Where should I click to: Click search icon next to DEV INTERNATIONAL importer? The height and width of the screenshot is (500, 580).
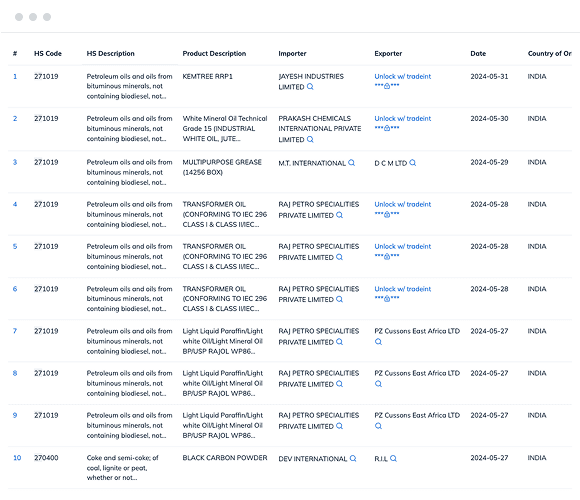[x=353, y=459]
